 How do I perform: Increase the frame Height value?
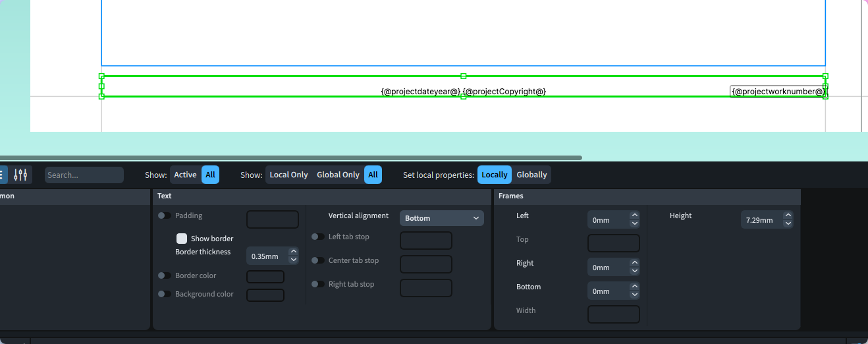(788, 215)
